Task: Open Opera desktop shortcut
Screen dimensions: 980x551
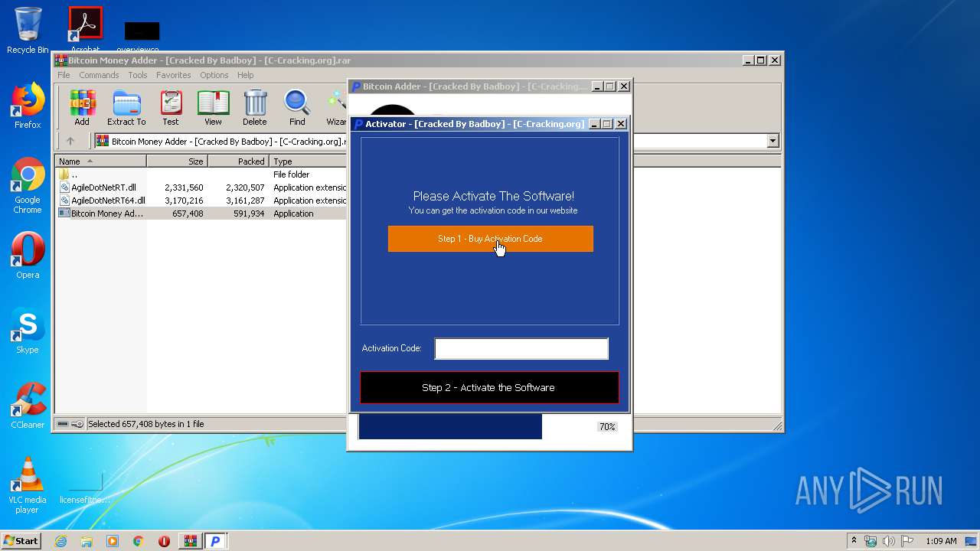Action: click(28, 256)
